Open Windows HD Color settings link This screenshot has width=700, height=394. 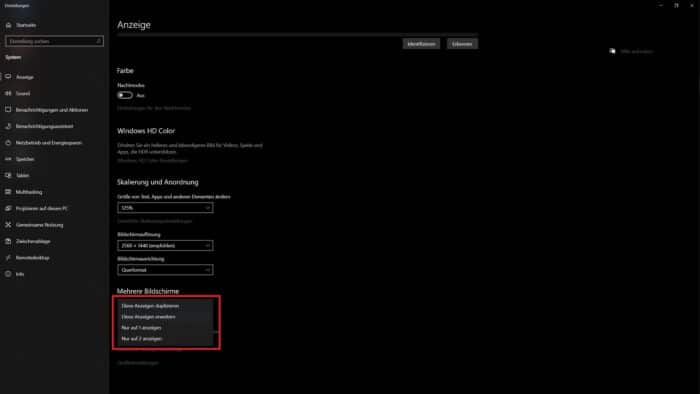click(153, 161)
